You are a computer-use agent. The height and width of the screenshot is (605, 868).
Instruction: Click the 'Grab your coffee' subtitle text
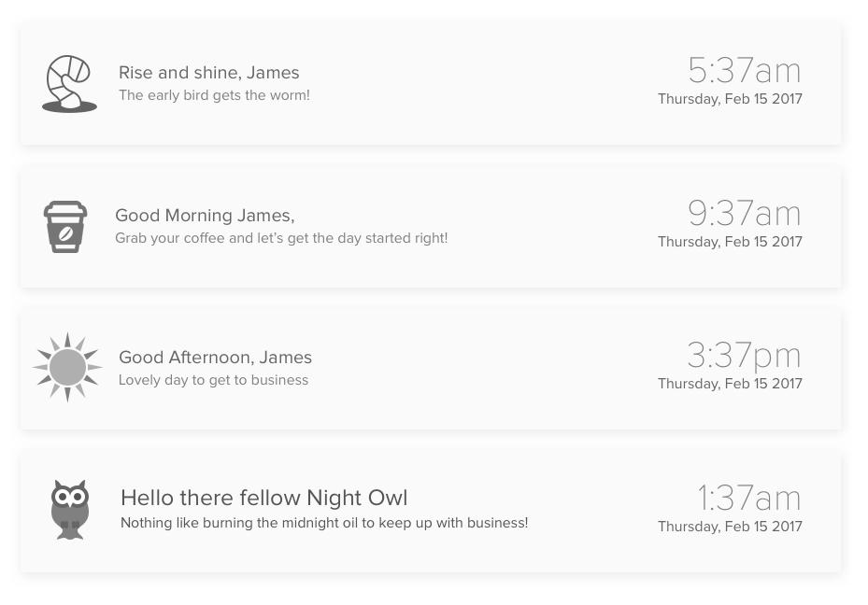[281, 238]
